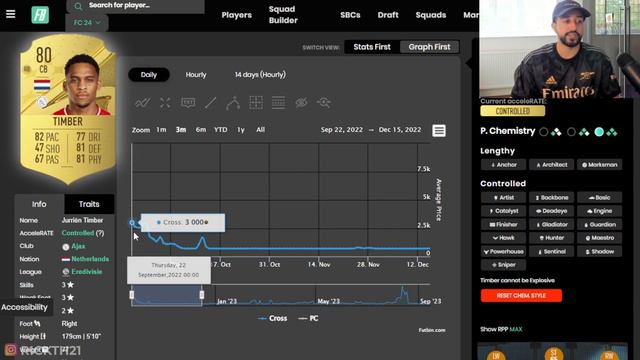
Task: Toggle Cross series in chart legend
Action: tap(273, 318)
